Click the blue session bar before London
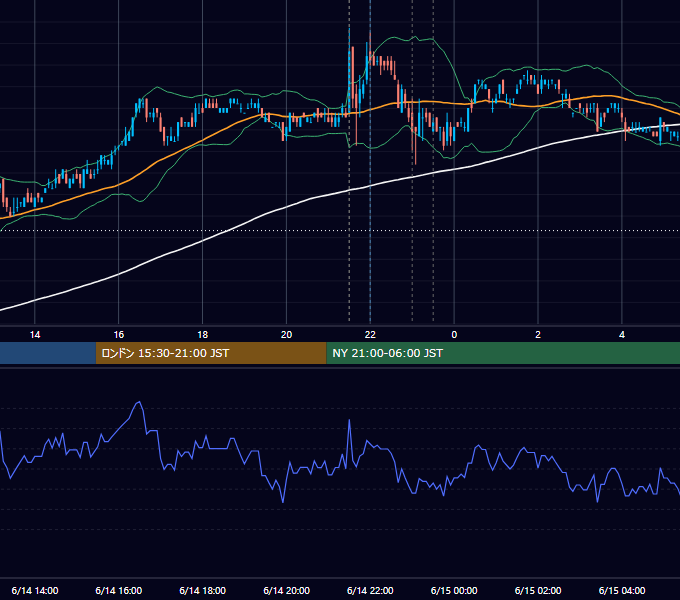Image resolution: width=680 pixels, height=600 pixels. 48,353
